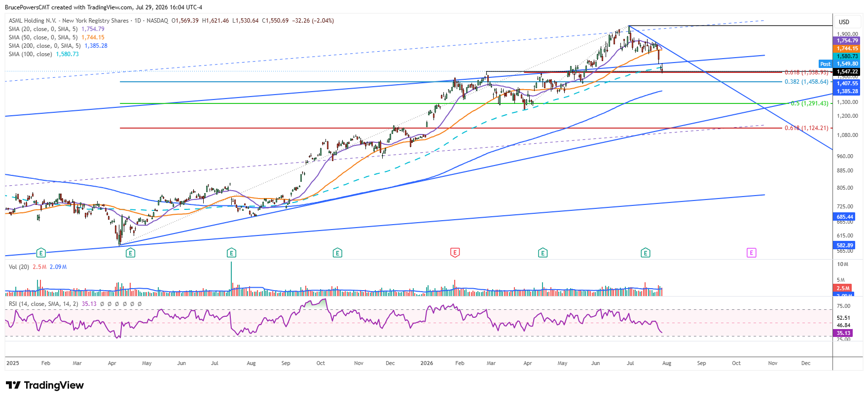The width and height of the screenshot is (868, 400).
Task: Click the purple 35.13 RSI axis tag
Action: (843, 333)
